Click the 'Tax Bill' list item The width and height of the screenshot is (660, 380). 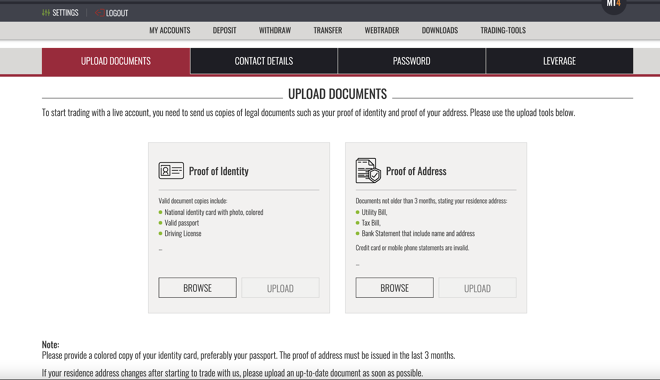[371, 223]
